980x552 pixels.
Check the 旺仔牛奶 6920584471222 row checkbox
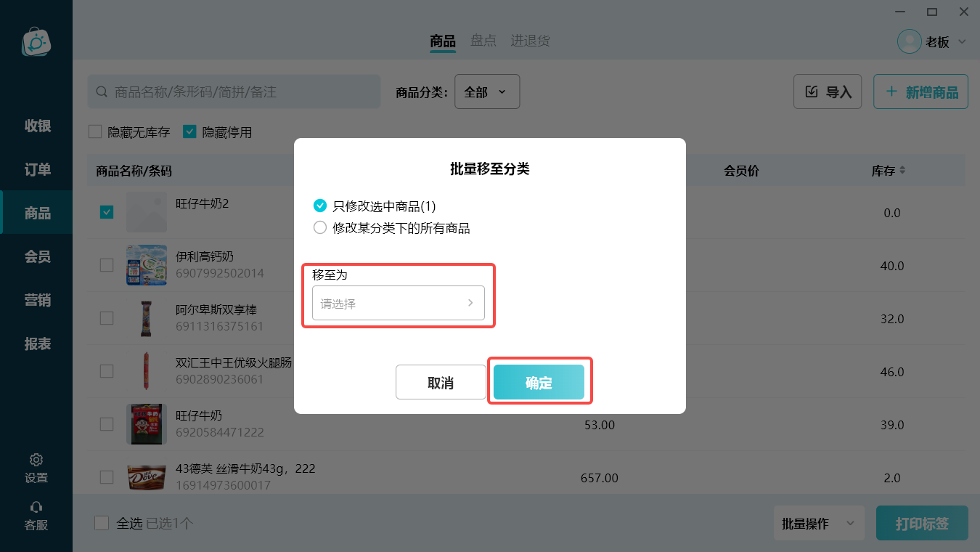pos(107,424)
